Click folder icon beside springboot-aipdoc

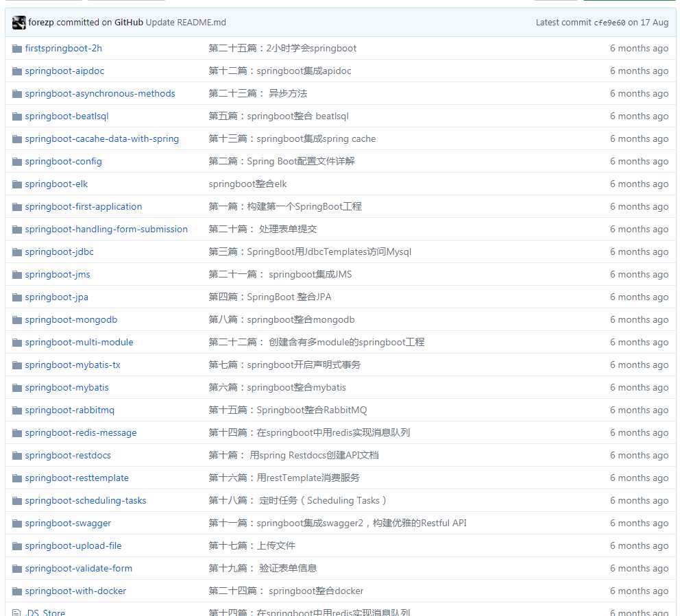(x=17, y=71)
